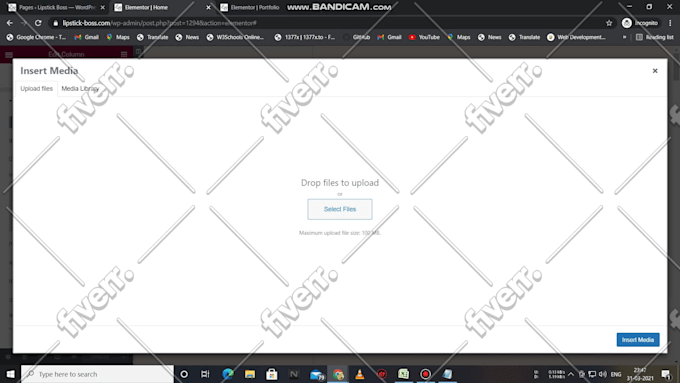Open the Incognito profile indicator
The width and height of the screenshot is (680, 383).
click(640, 23)
